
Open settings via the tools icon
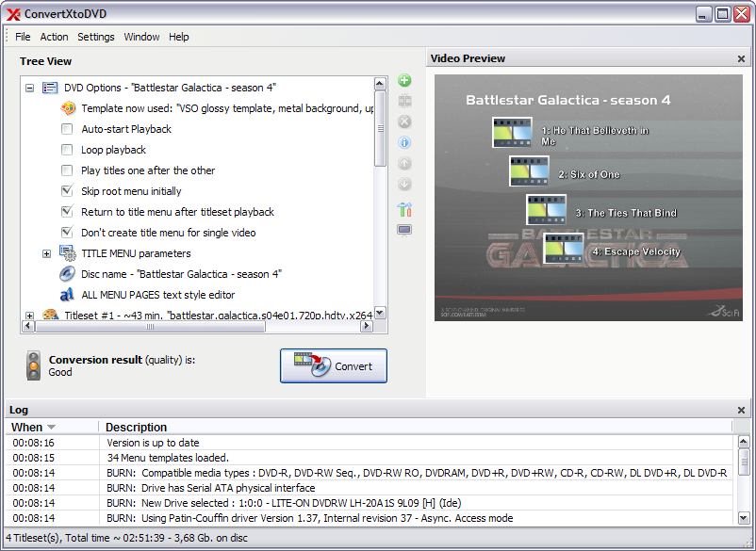(404, 209)
